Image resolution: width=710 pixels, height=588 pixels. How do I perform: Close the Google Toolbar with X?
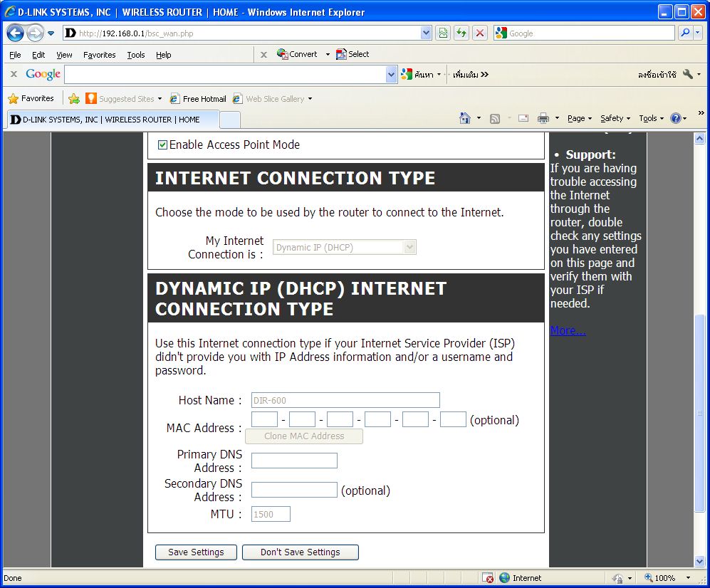(14, 74)
